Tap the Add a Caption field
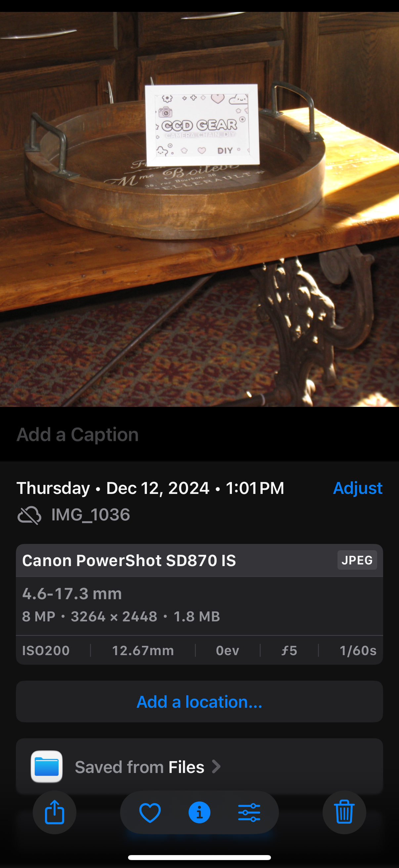The height and width of the screenshot is (868, 399). tap(78, 434)
